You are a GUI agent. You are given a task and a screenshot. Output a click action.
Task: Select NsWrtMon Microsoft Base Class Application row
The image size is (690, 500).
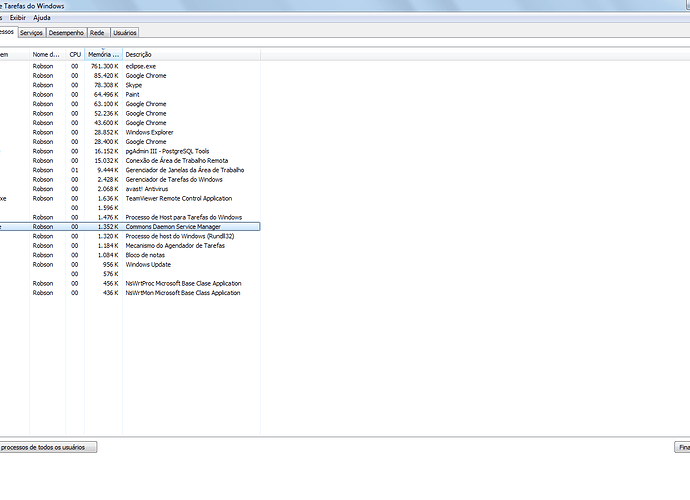pyautogui.click(x=130, y=293)
